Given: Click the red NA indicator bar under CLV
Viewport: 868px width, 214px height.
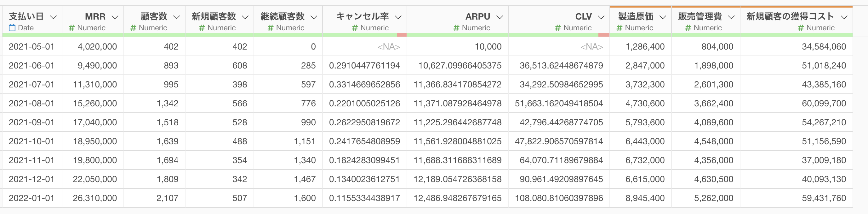Looking at the screenshot, I should click(604, 35).
